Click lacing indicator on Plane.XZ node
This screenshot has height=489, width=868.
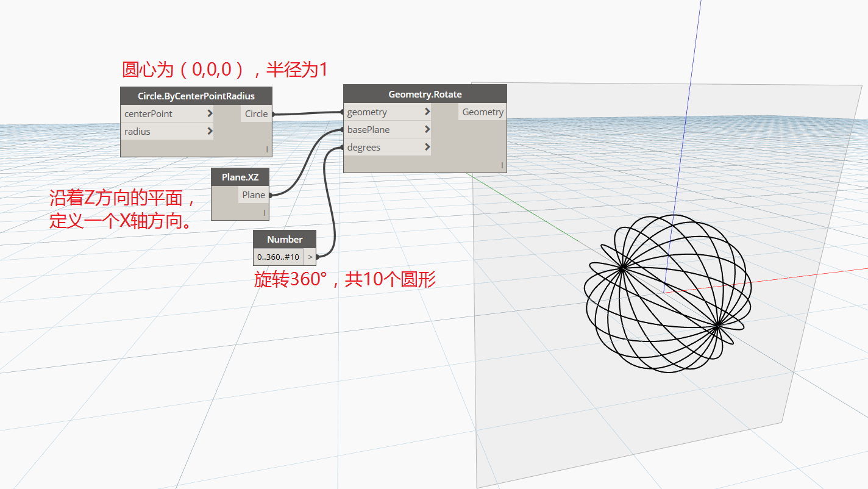(265, 213)
